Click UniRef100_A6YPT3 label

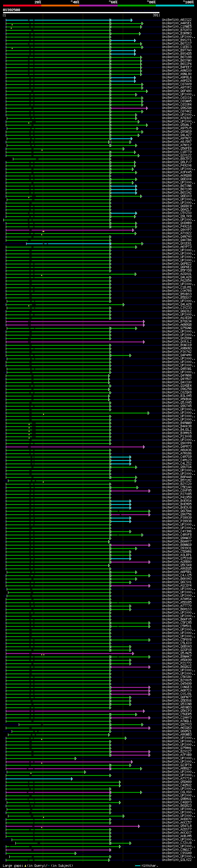coord(176,247)
